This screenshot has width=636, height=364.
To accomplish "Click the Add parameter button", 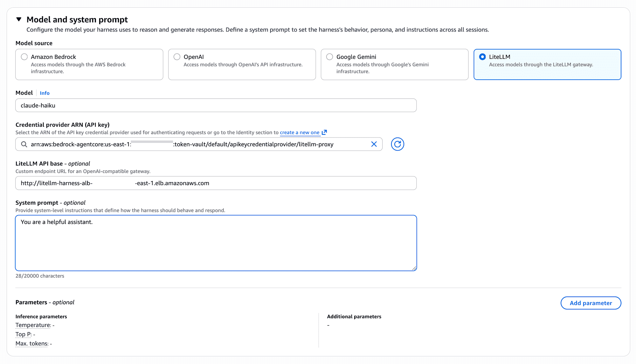I will (591, 303).
